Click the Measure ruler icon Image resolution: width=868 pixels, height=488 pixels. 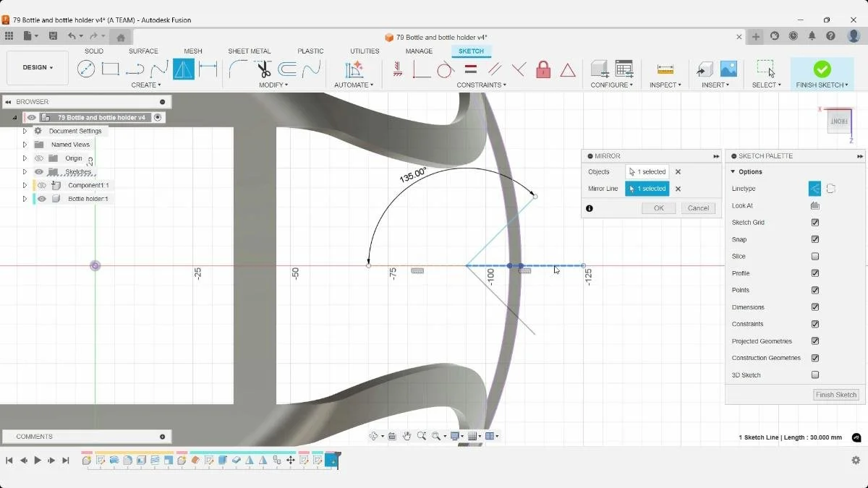(x=665, y=69)
